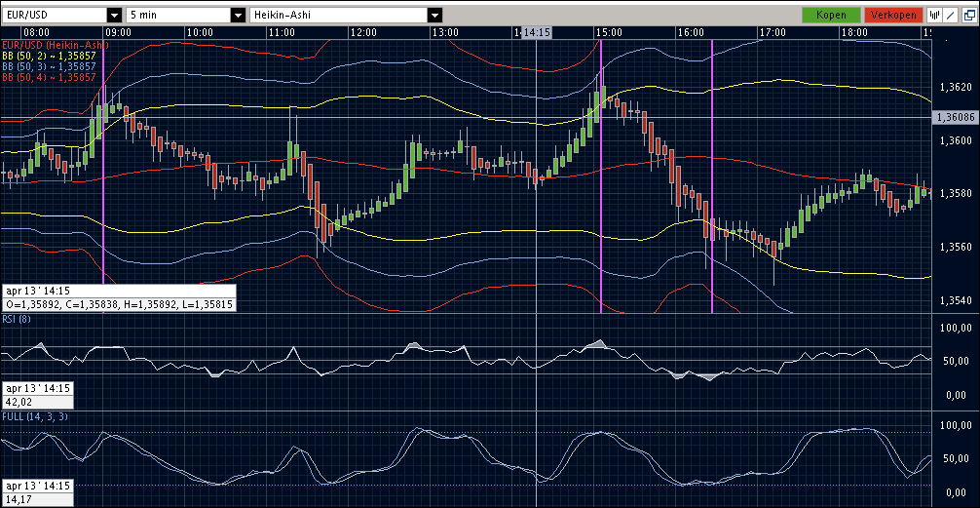Click the 08:00 time axis label
The height and width of the screenshot is (508, 980).
[x=36, y=32]
